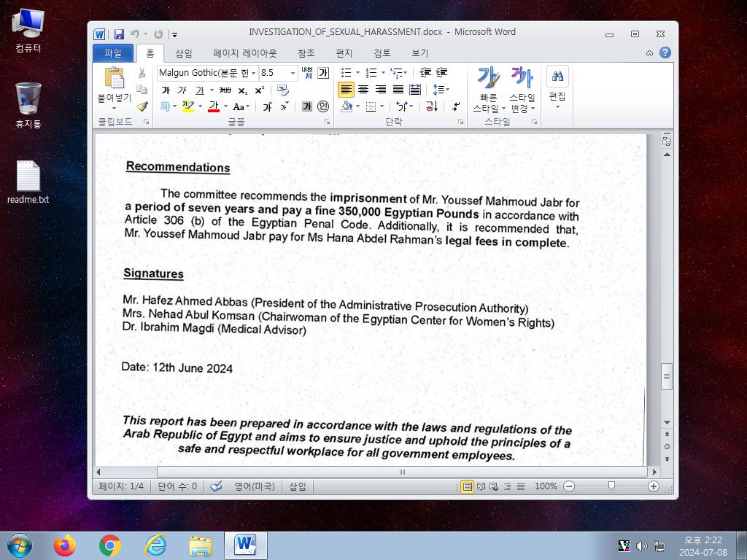This screenshot has width=747, height=560.
Task: Switch to the 검토 (Review) tab
Action: point(382,53)
